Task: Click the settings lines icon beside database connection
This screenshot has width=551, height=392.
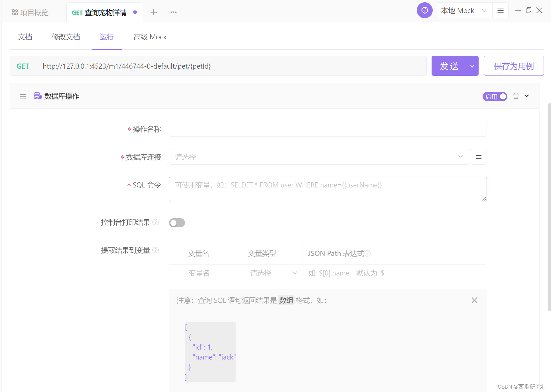Action: [479, 157]
